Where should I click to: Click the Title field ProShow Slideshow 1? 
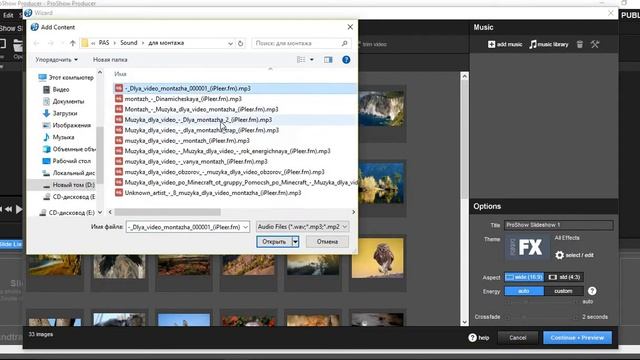558,225
